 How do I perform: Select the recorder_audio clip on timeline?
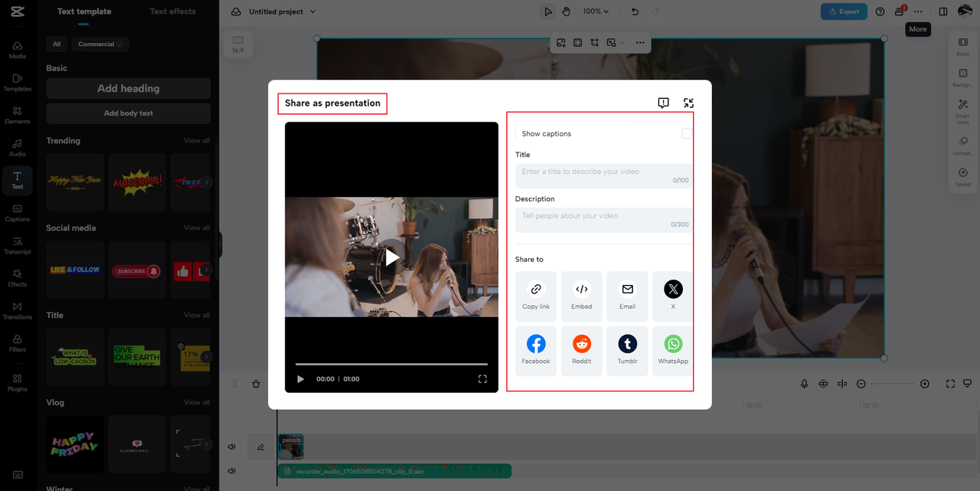[x=394, y=471]
